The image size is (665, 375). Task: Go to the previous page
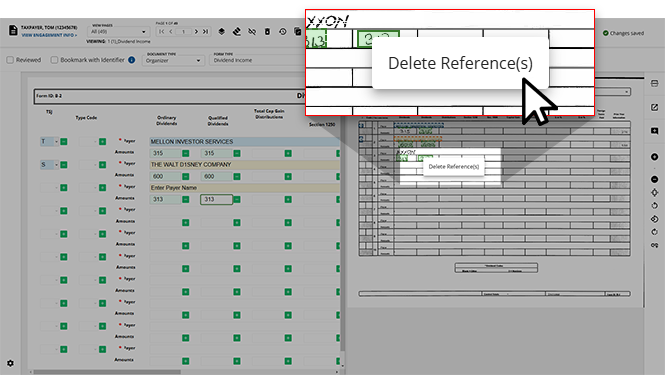click(170, 31)
